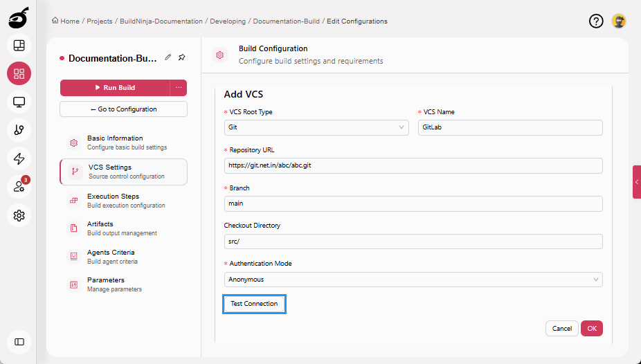The height and width of the screenshot is (364, 641).
Task: Click Go to Configuration button
Action: [x=123, y=109]
